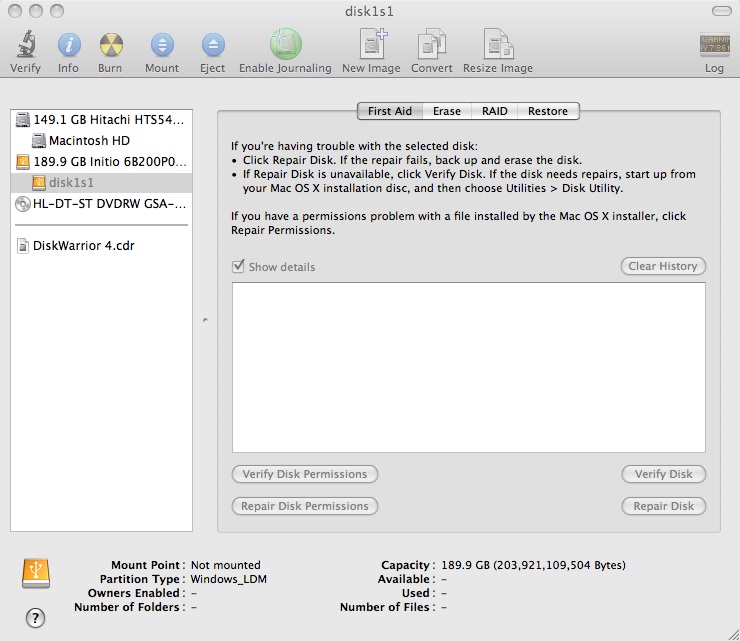Toggle the Show details checkbox
This screenshot has width=740, height=641.
(238, 267)
